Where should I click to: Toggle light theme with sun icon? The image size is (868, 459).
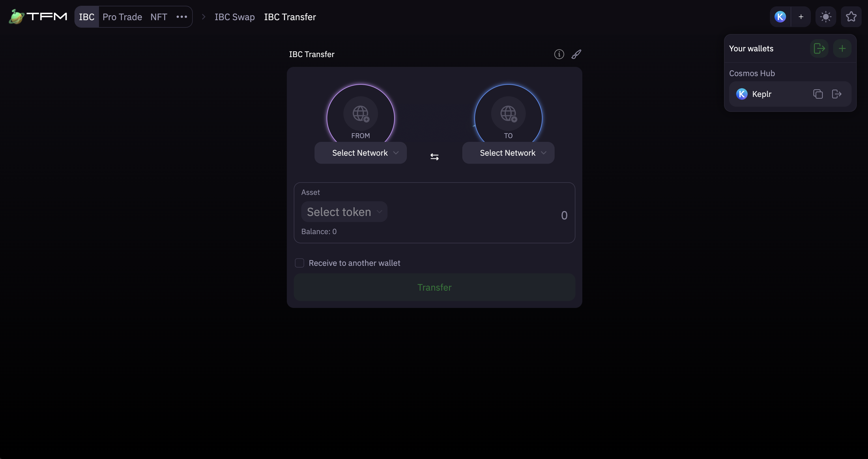826,17
